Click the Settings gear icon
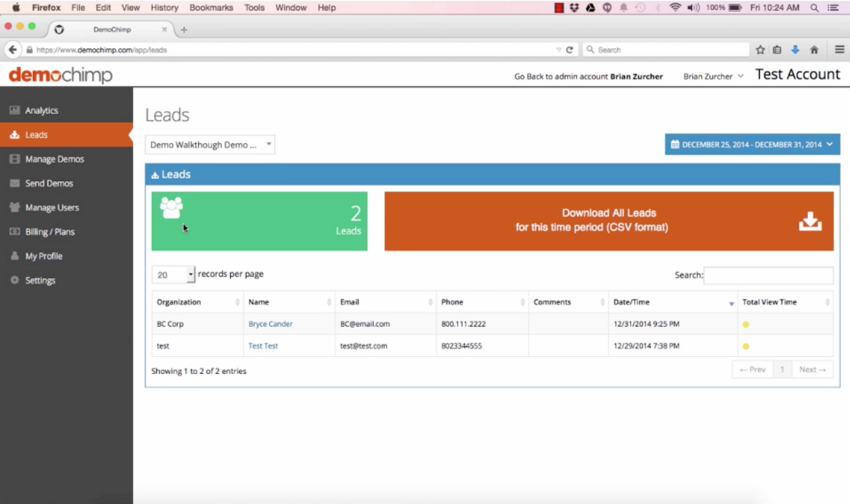Image resolution: width=850 pixels, height=504 pixels. pos(14,280)
